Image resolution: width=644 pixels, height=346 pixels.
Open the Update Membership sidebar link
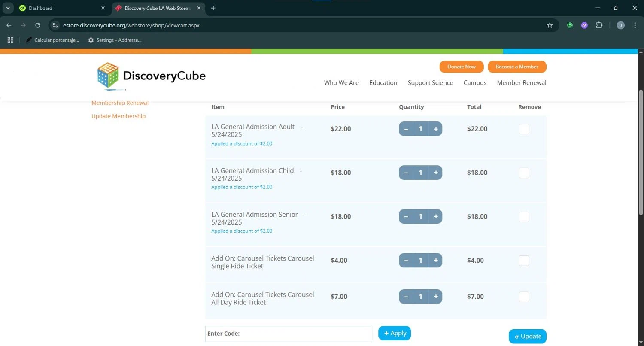[118, 116]
